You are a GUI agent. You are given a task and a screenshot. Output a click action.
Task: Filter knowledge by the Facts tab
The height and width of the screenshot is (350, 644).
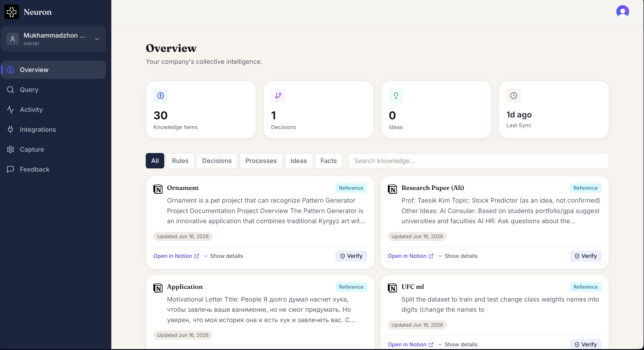tap(329, 161)
